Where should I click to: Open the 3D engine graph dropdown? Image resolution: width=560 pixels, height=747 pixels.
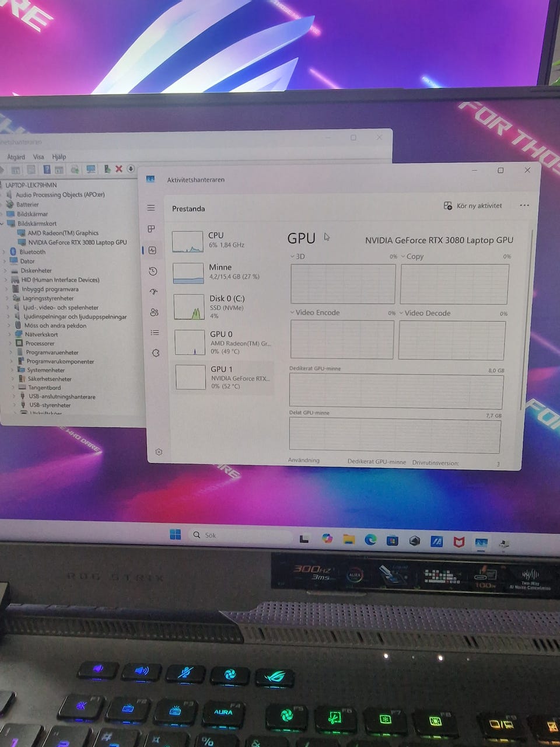point(292,256)
